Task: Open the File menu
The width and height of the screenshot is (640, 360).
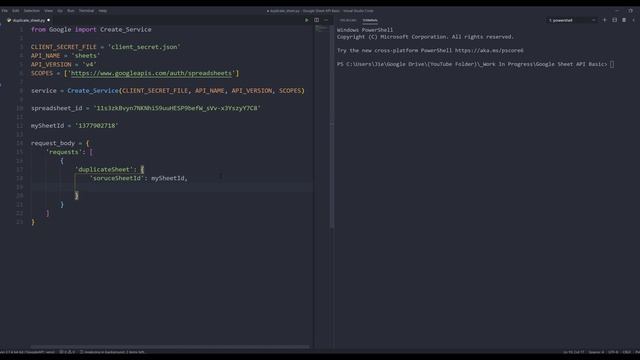Action: tap(4, 11)
